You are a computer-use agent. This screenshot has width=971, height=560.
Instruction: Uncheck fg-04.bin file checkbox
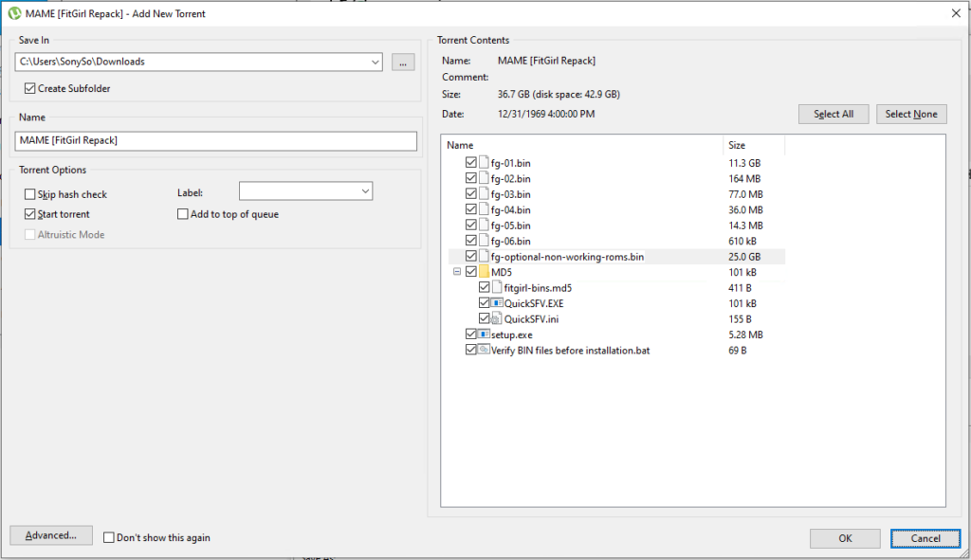click(x=470, y=209)
